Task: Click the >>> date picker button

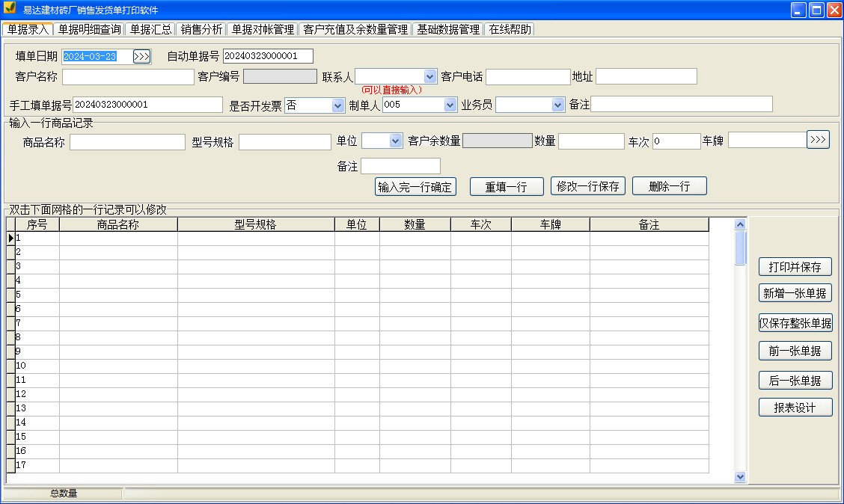Action: click(142, 56)
